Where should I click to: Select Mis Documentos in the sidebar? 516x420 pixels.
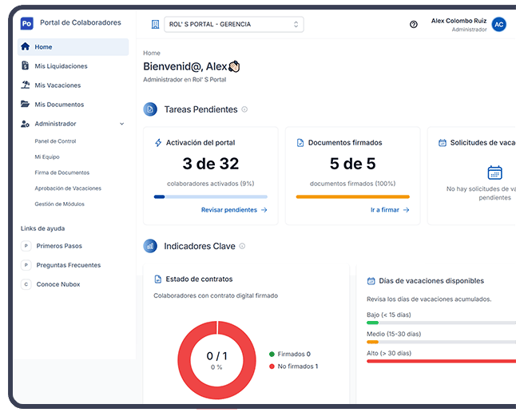tap(58, 105)
